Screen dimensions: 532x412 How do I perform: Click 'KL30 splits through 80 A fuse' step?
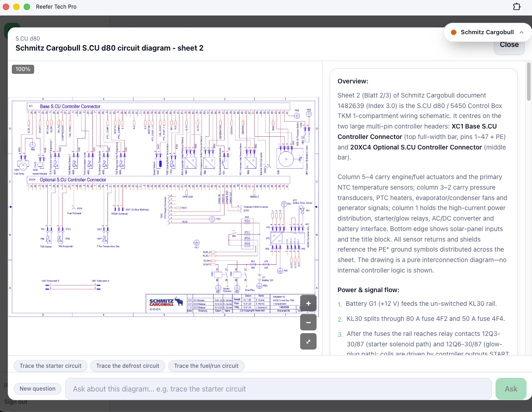pyautogui.click(x=425, y=319)
